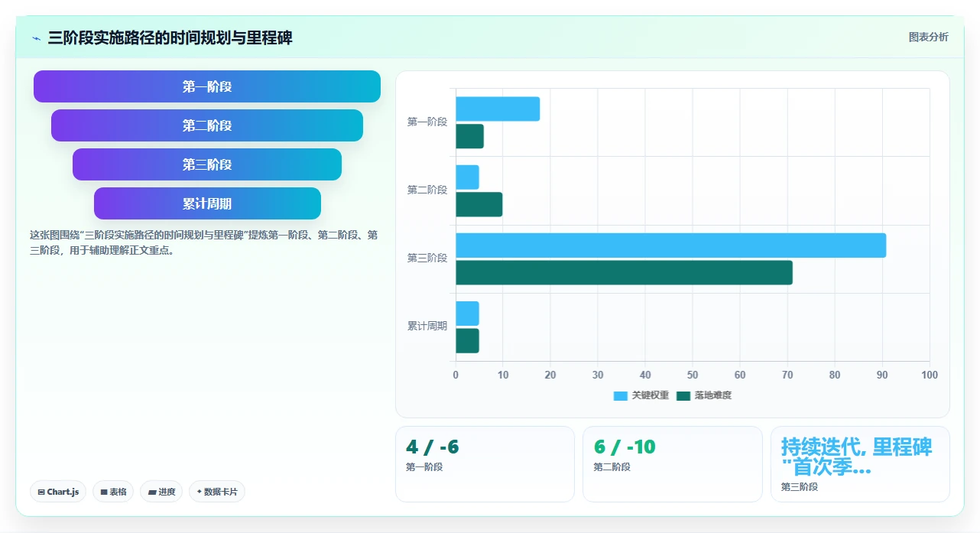Viewport: 980px width, 533px height.
Task: Click the 数据卡片 tag chip
Action: point(216,492)
